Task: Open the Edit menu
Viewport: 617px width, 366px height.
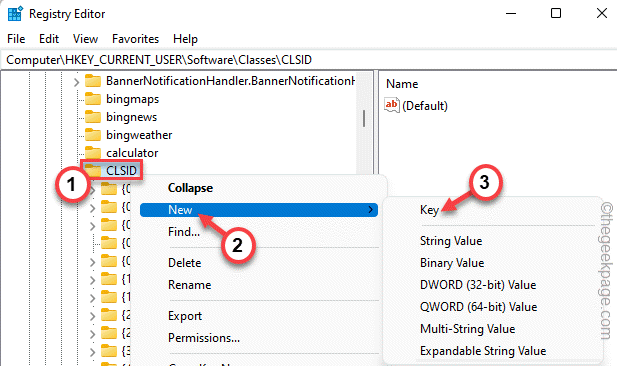Action: coord(49,39)
